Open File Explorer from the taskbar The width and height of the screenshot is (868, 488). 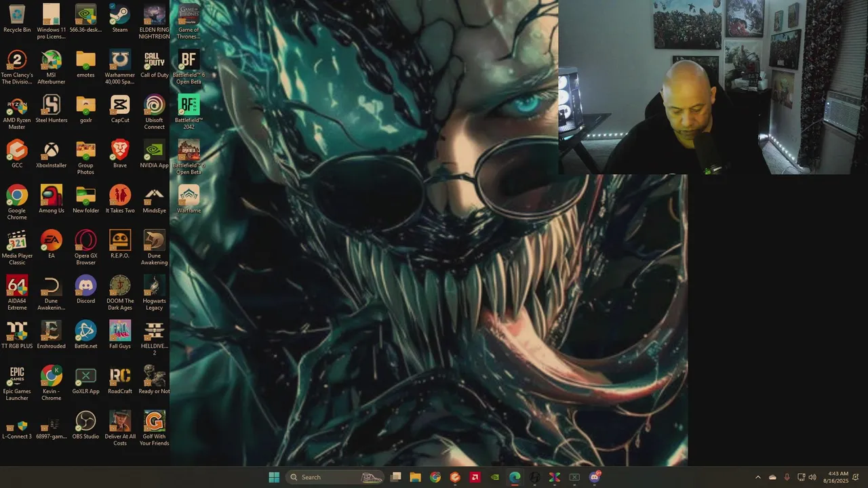point(416,477)
